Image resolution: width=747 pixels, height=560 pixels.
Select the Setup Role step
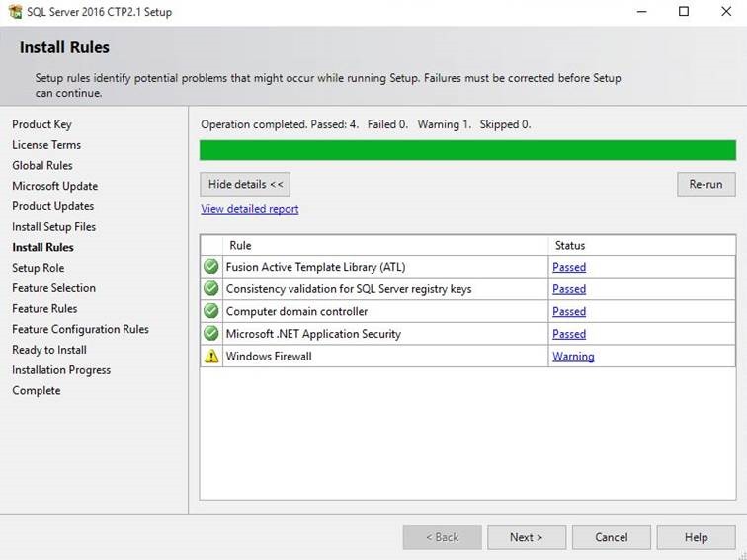(x=39, y=268)
